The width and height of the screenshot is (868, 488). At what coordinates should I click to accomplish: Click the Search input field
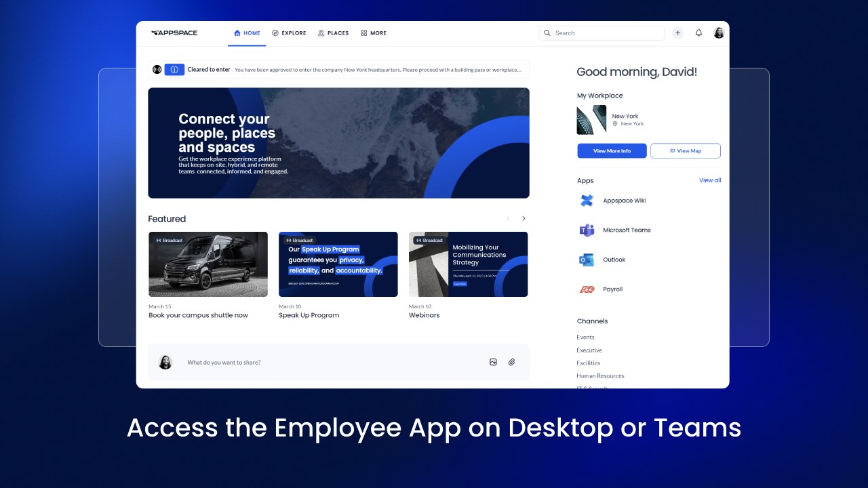click(x=601, y=33)
